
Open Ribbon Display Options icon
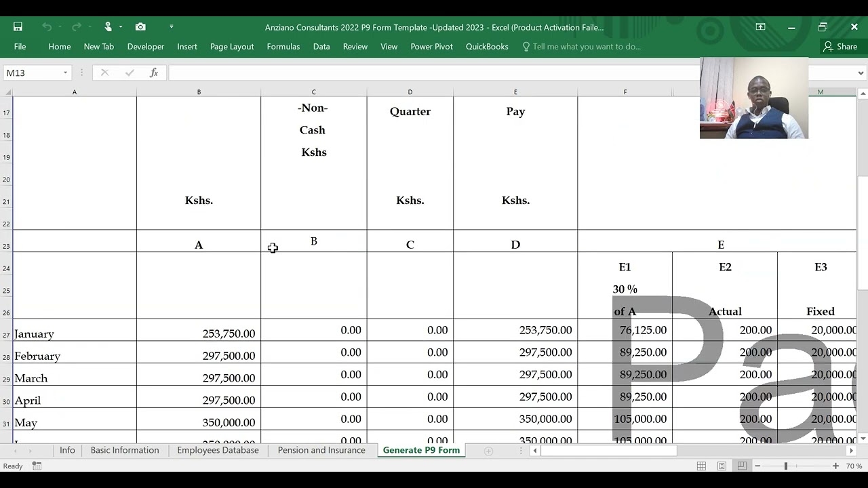[x=760, y=26]
